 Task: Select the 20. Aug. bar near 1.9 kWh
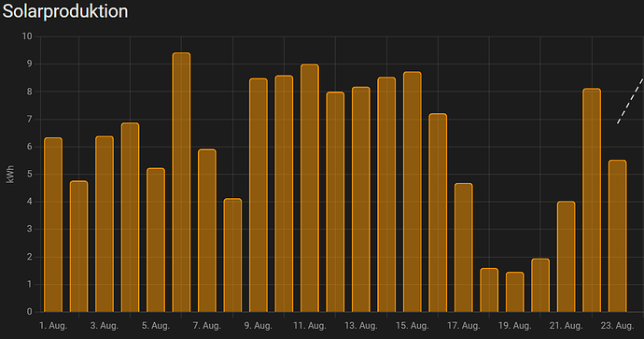pyautogui.click(x=540, y=285)
